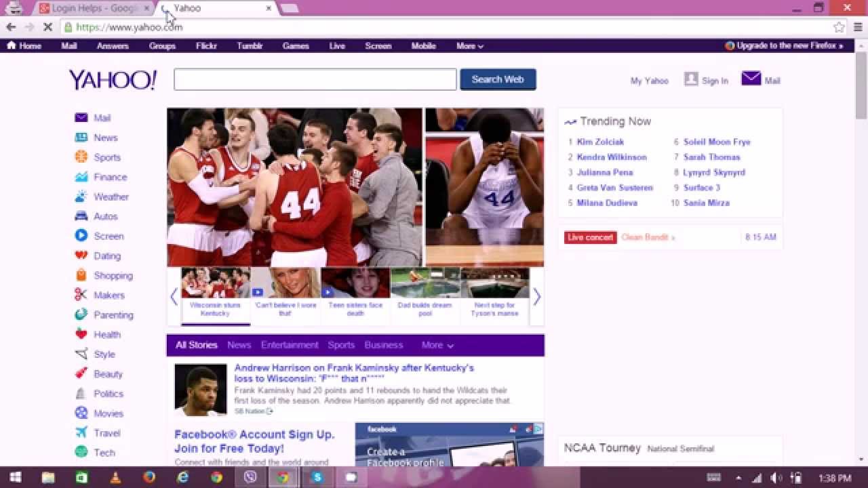Open the Style icon in sidebar

point(81,354)
